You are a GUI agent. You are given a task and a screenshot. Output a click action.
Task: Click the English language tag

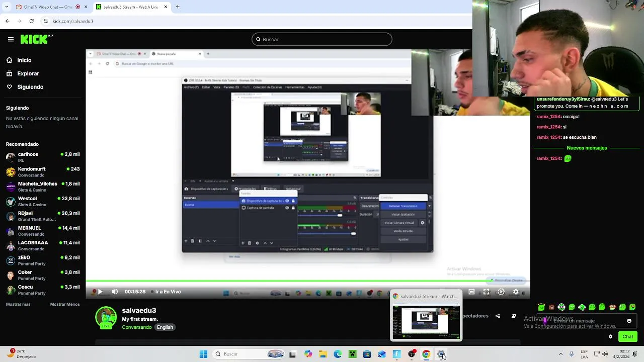[165, 327]
